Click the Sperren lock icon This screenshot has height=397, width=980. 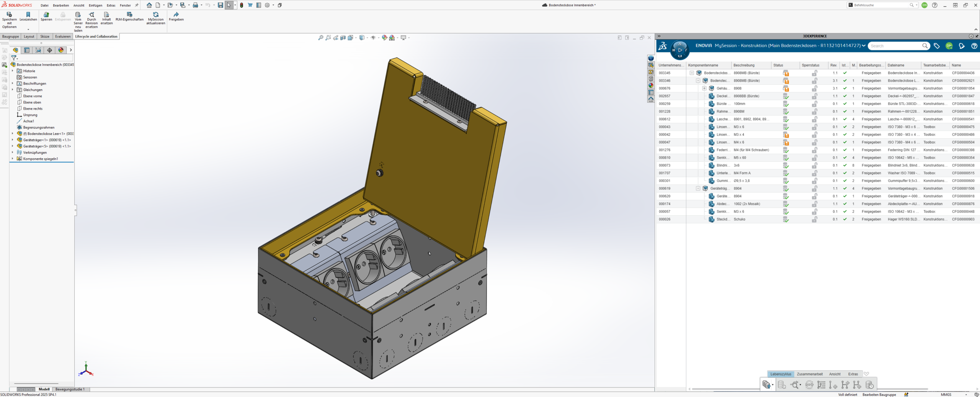tap(46, 14)
